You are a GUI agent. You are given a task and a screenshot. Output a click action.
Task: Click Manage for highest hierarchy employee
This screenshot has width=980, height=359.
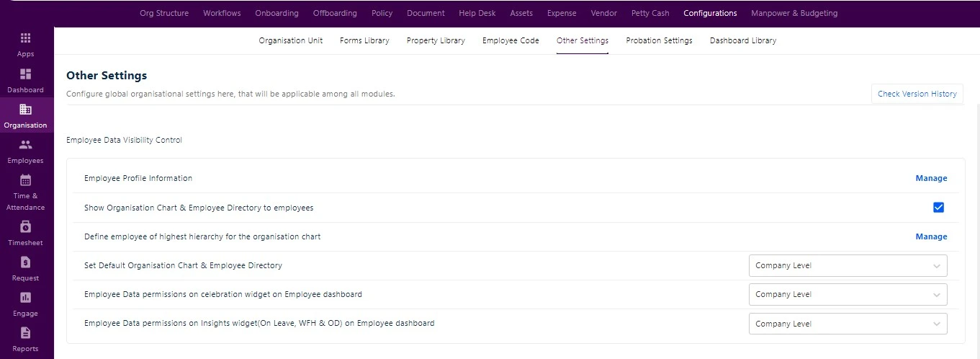tap(931, 236)
